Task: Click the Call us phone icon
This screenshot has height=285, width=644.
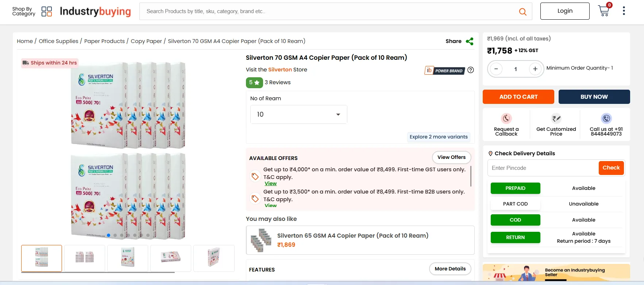Action: 606,118
